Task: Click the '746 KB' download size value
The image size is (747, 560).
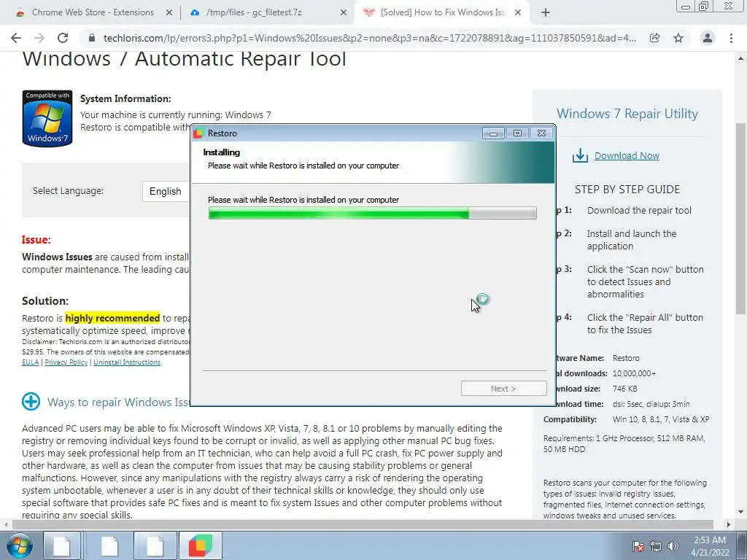Action: pyautogui.click(x=624, y=389)
